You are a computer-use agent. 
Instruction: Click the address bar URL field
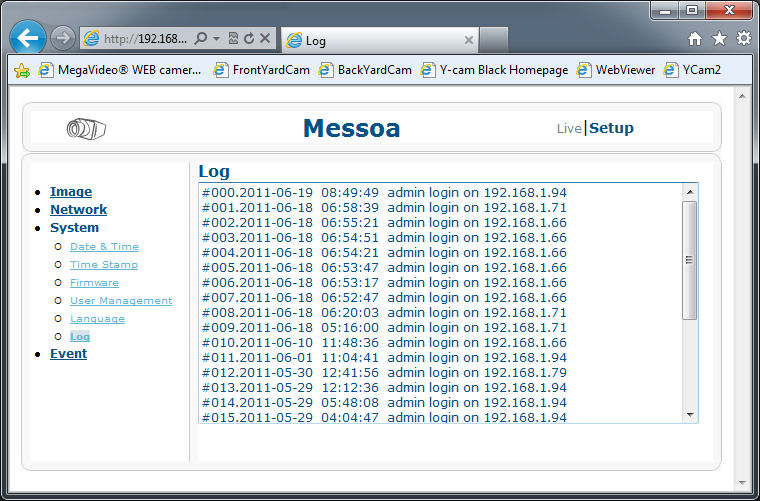tap(145, 38)
